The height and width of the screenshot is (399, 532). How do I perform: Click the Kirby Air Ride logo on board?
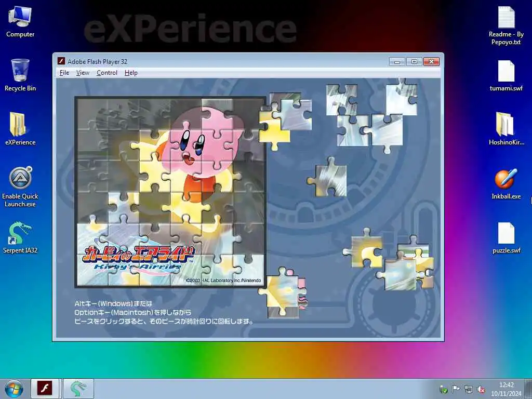138,257
